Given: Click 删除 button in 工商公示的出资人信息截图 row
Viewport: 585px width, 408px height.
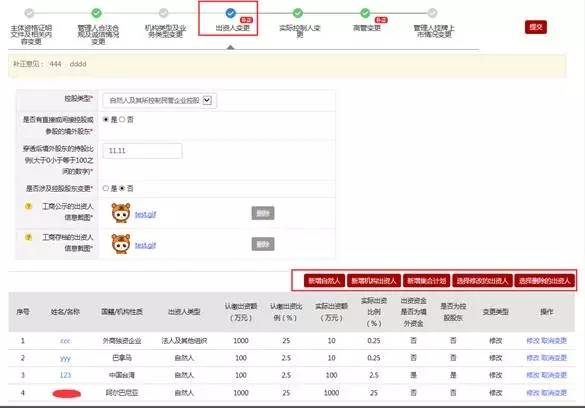Looking at the screenshot, I should 263,213.
